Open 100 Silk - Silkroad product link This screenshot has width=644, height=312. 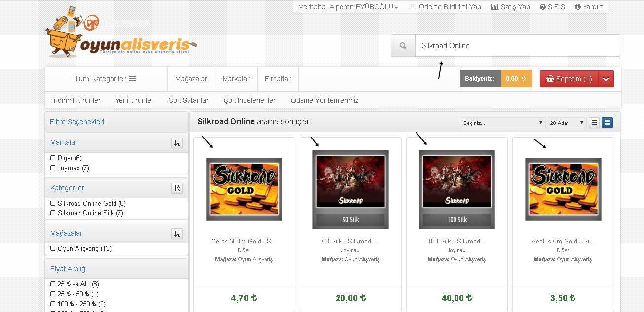pos(456,242)
